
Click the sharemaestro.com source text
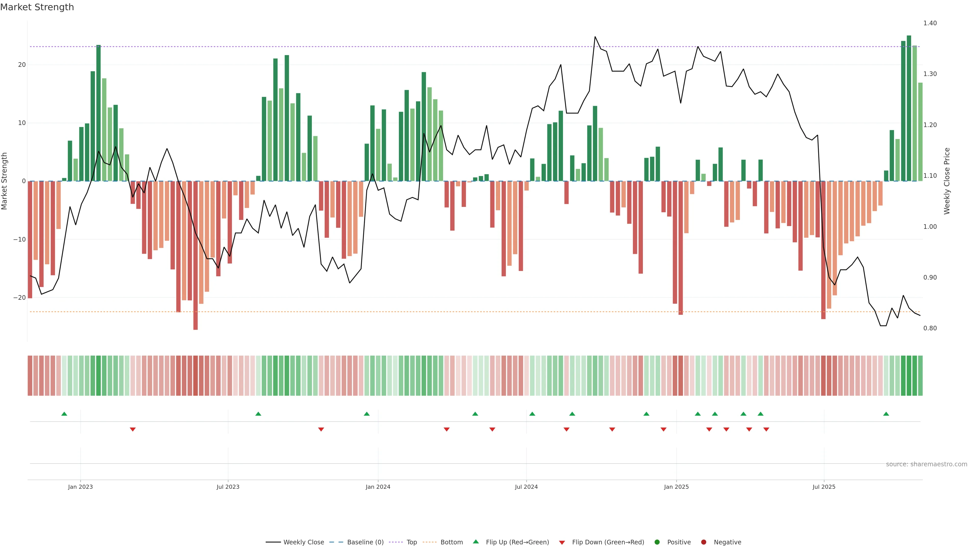[x=926, y=464]
